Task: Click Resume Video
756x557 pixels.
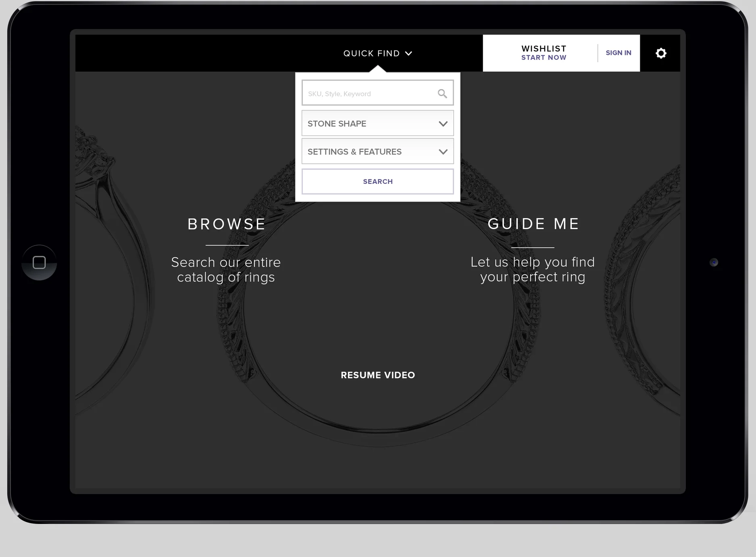Action: [378, 375]
